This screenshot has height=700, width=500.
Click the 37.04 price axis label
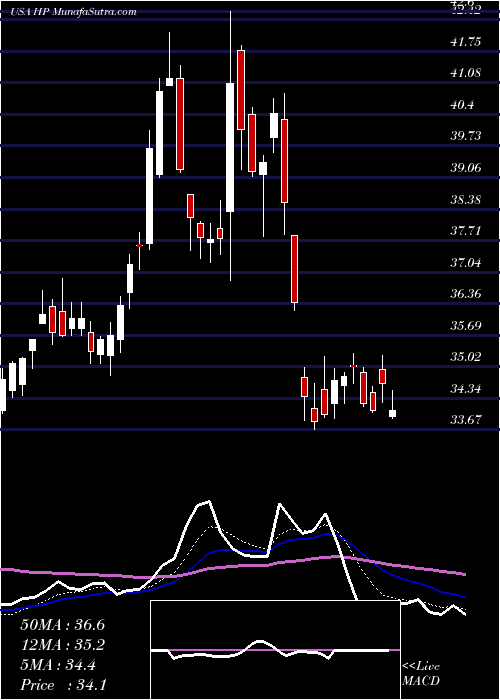(x=466, y=262)
